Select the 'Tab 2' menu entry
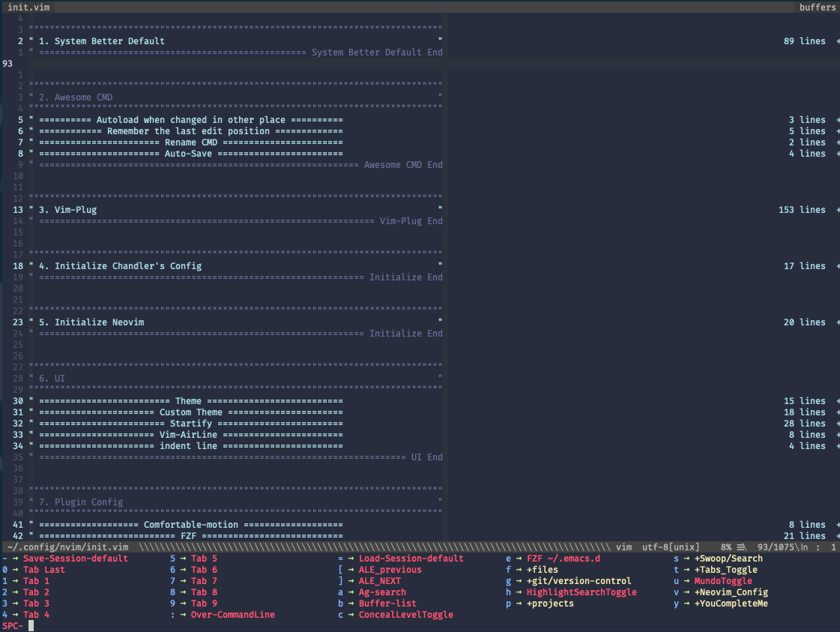The image size is (840, 632). pyautogui.click(x=36, y=592)
